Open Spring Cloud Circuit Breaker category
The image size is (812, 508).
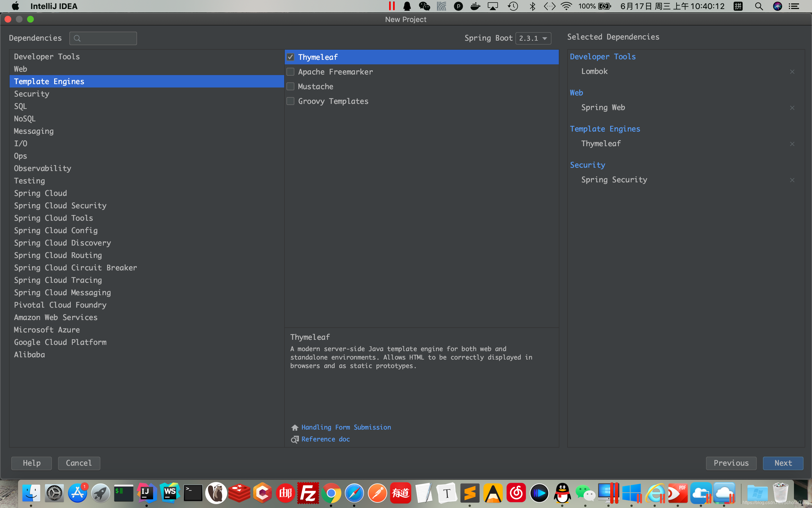tap(147, 268)
